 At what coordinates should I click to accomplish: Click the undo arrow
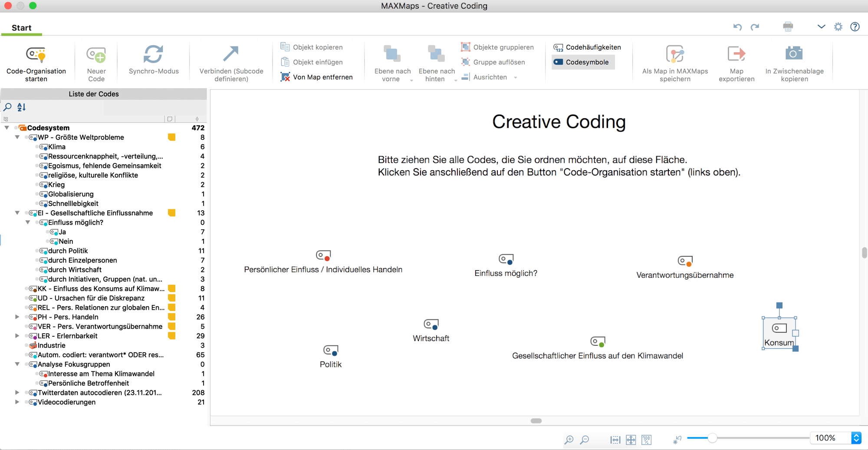click(737, 27)
